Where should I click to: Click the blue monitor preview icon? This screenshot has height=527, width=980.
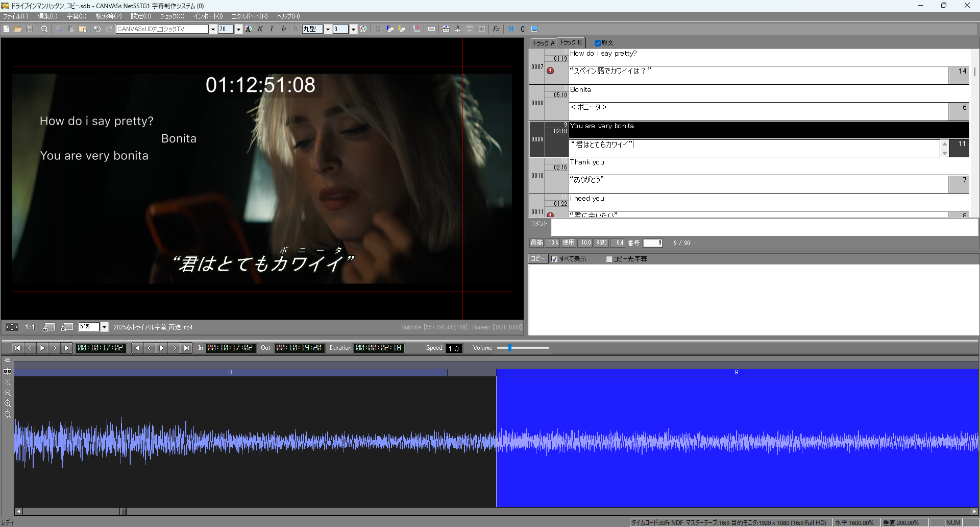tap(534, 29)
